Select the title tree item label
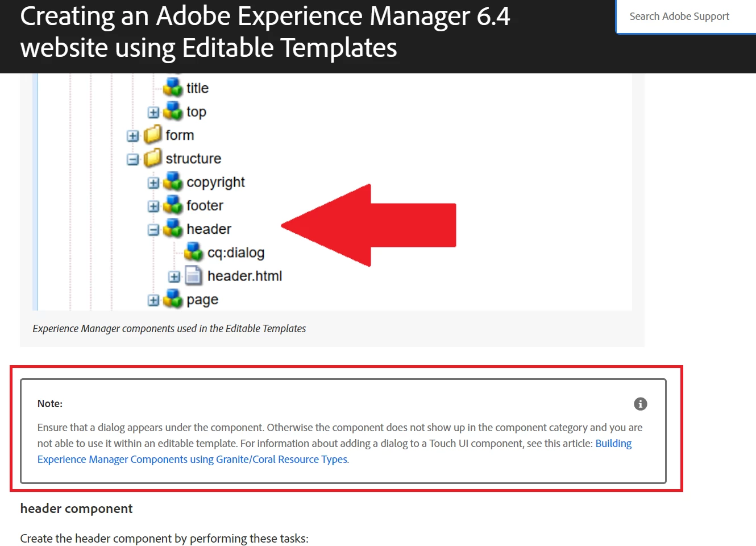This screenshot has height=546, width=756. tap(198, 88)
